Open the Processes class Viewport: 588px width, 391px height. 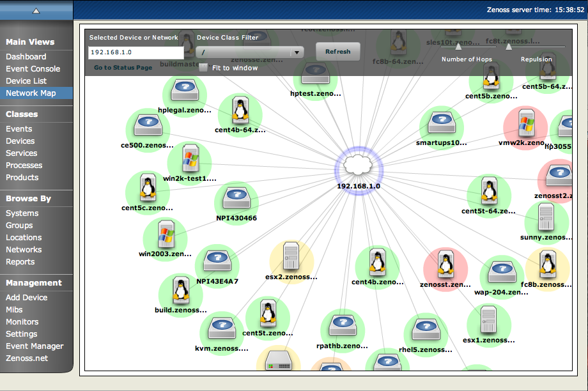tap(24, 165)
